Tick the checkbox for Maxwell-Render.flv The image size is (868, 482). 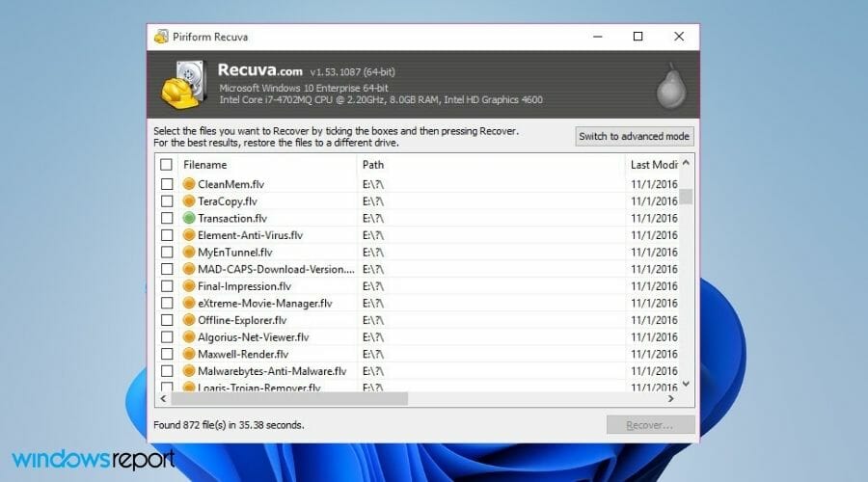coord(167,354)
